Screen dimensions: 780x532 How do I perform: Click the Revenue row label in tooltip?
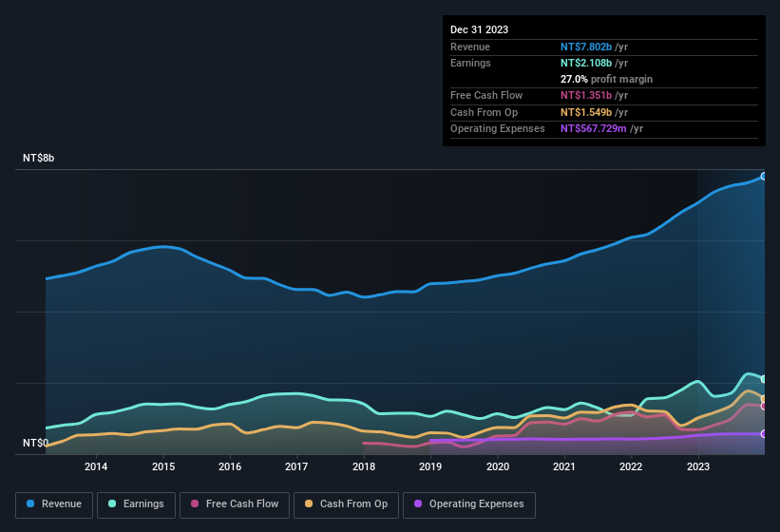pos(470,47)
